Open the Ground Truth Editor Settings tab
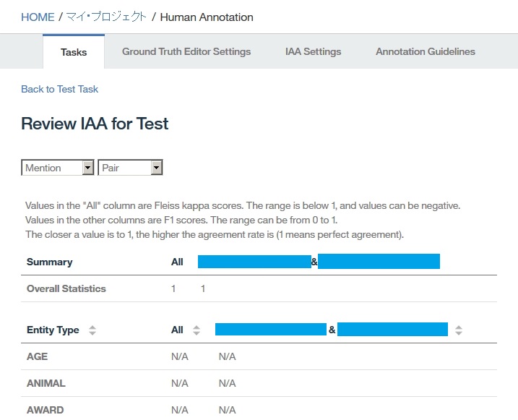 [x=186, y=52]
